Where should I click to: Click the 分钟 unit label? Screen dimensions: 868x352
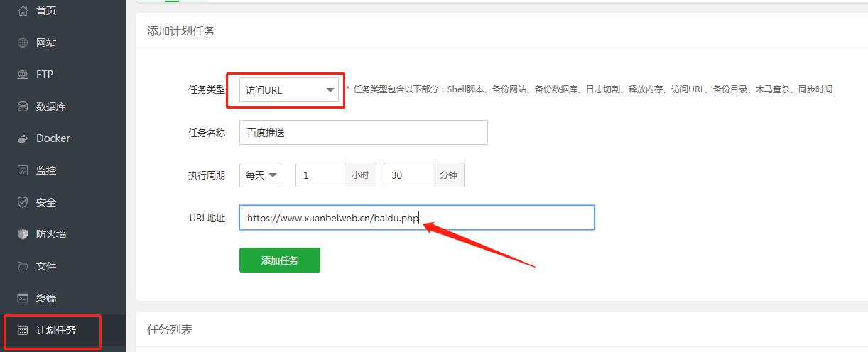pos(449,175)
